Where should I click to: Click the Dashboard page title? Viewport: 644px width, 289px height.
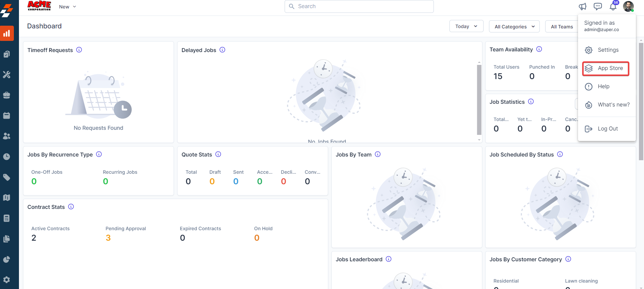(44, 26)
